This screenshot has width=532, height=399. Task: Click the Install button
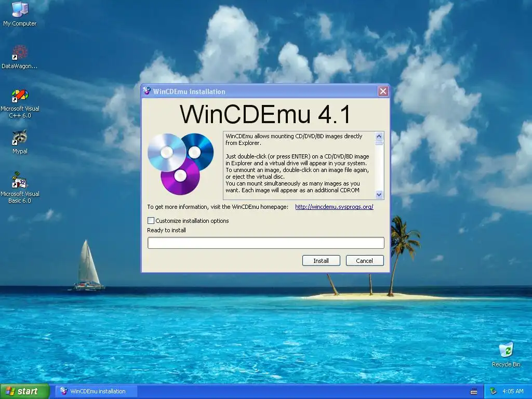pyautogui.click(x=321, y=261)
